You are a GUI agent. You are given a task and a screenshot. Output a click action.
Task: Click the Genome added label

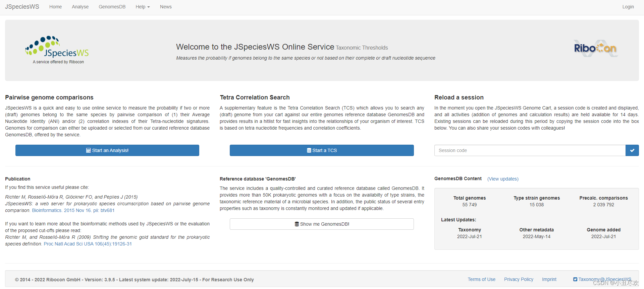point(603,230)
